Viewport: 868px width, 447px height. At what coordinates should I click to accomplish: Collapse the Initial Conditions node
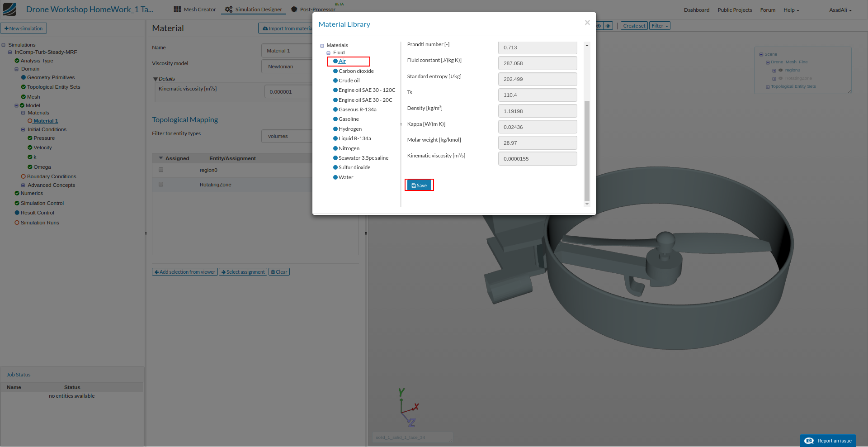click(x=23, y=130)
